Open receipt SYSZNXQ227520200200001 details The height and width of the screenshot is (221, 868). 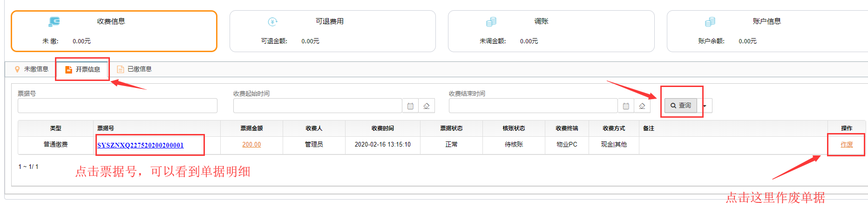click(x=140, y=145)
